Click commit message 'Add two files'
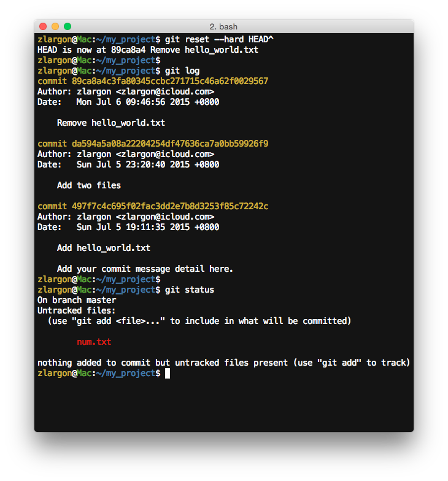448x481 pixels. point(88,185)
